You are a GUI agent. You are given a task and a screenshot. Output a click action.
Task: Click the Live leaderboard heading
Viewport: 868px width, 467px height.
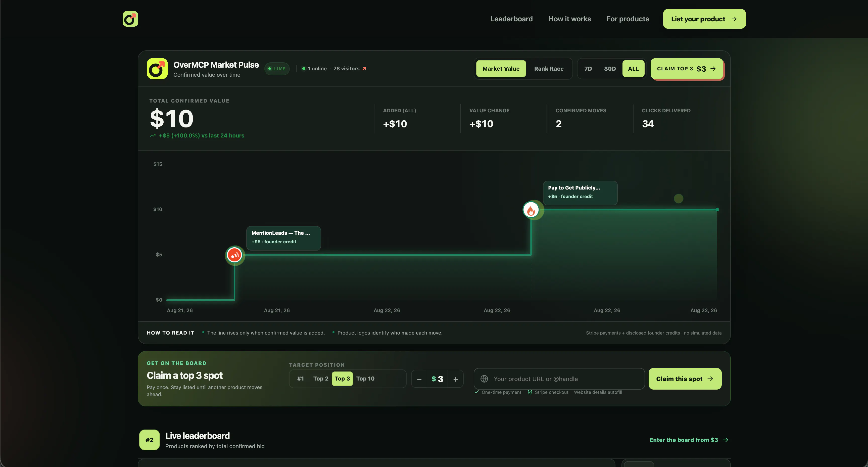[x=198, y=436]
